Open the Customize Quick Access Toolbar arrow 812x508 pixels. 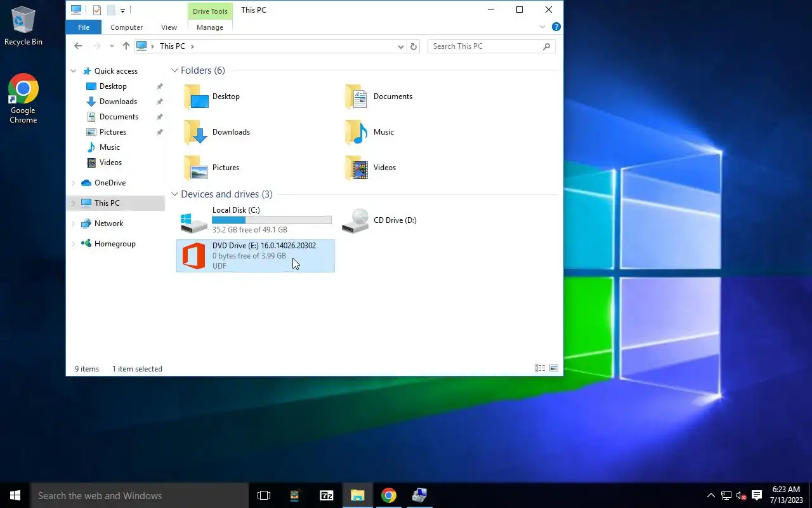[123, 10]
